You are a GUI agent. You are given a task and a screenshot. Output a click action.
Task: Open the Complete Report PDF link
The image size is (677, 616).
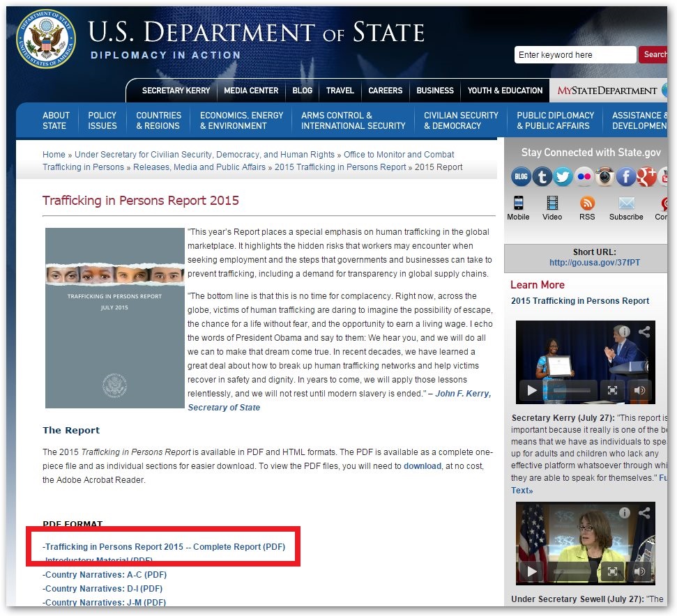164,546
